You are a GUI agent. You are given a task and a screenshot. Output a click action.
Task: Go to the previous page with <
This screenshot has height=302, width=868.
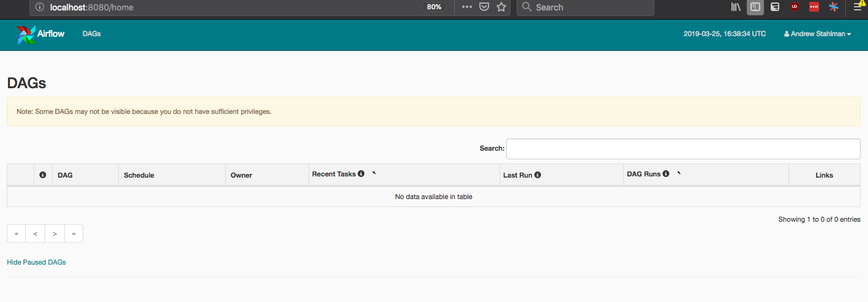click(36, 233)
